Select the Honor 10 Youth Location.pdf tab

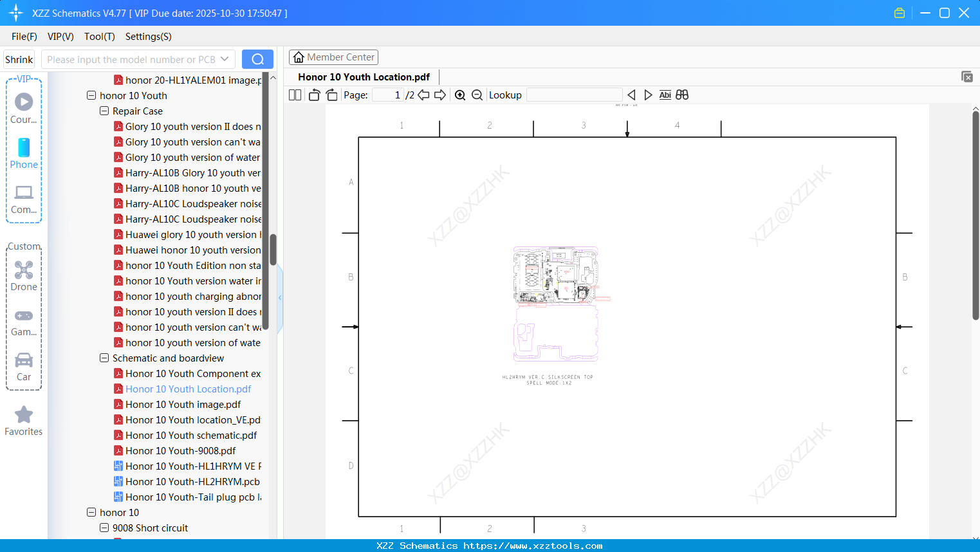pos(364,77)
